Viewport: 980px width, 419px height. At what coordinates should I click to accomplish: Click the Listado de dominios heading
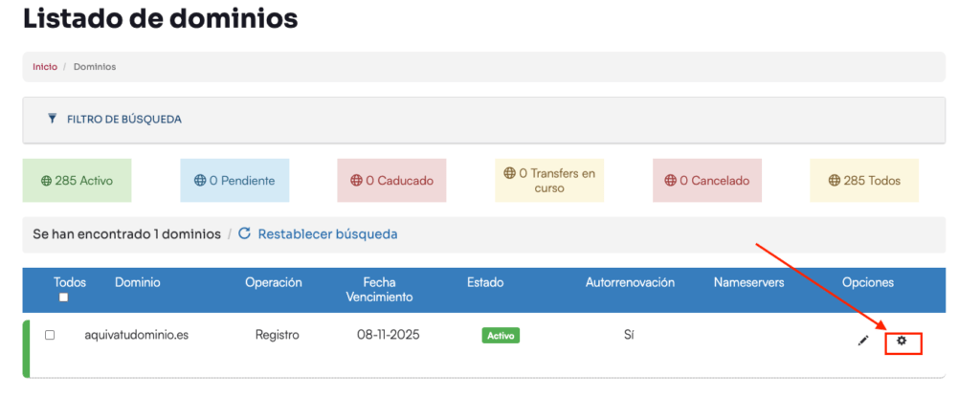(x=160, y=19)
